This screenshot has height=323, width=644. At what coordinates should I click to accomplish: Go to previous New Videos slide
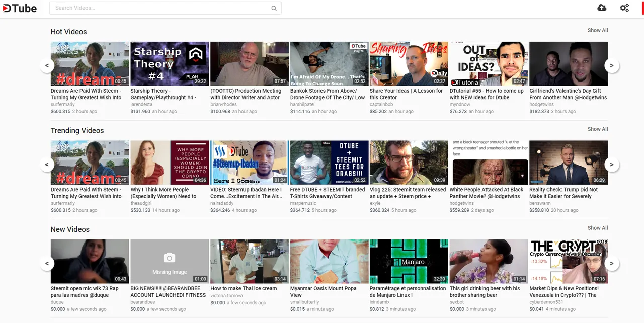pos(47,263)
